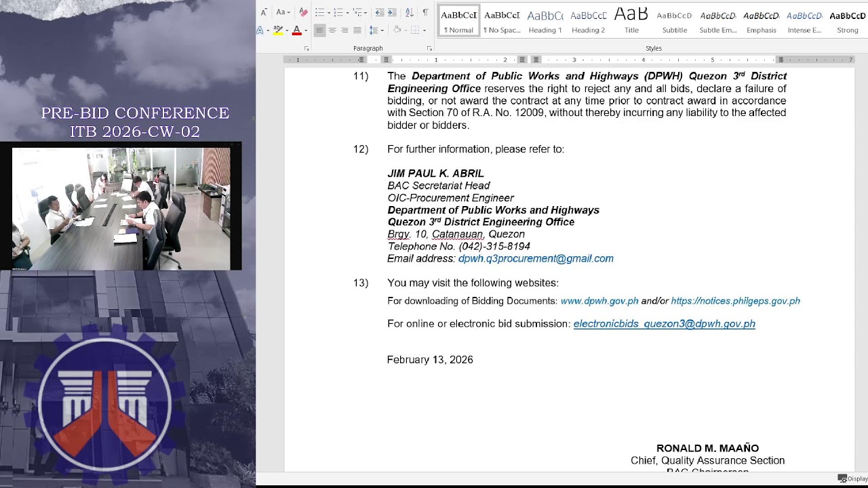The width and height of the screenshot is (868, 488).
Task: Apply the Heading 2 style
Action: [588, 20]
